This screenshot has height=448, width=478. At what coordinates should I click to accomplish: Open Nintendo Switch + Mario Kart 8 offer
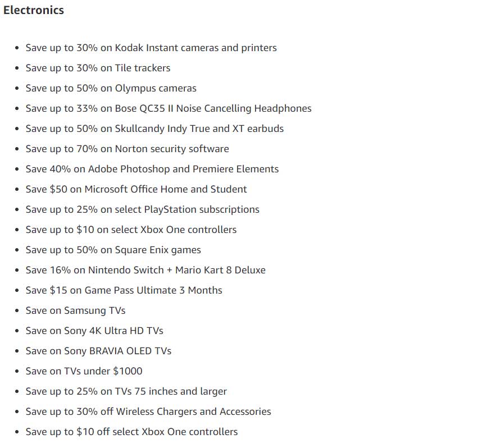tap(145, 271)
